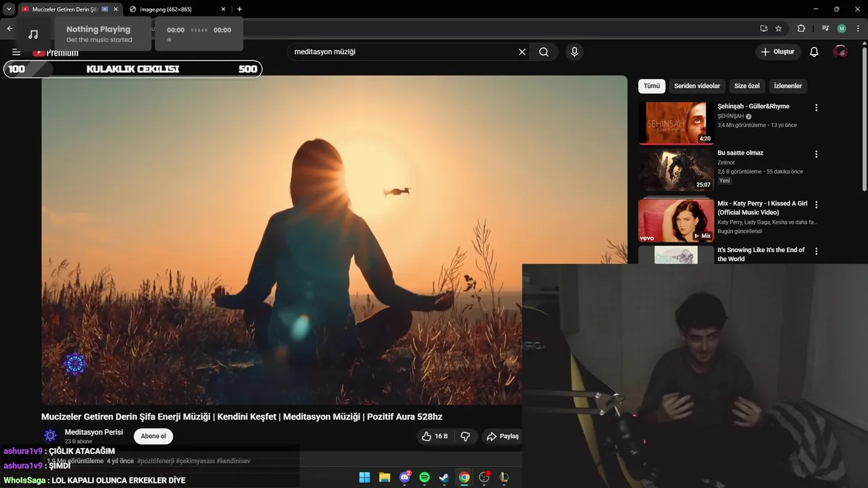Viewport: 868px width, 488px height.
Task: Go back with browser back arrow
Action: pyautogui.click(x=9, y=28)
